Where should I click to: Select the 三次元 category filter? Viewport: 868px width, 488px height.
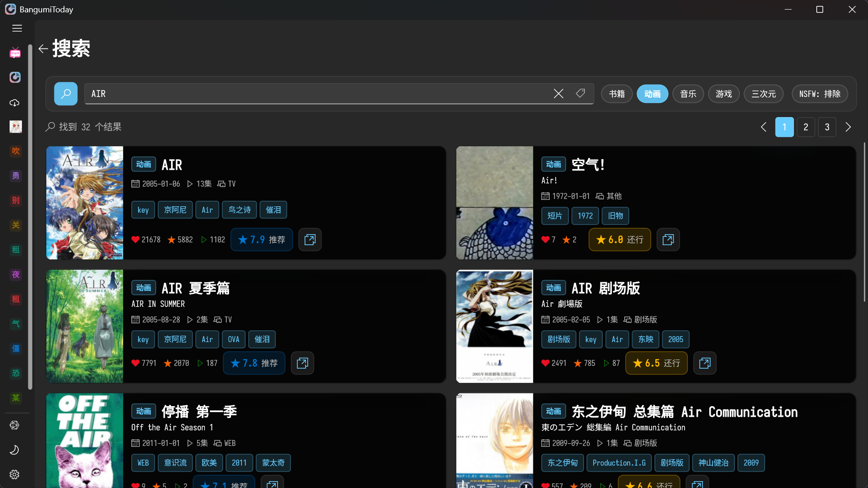coord(764,94)
